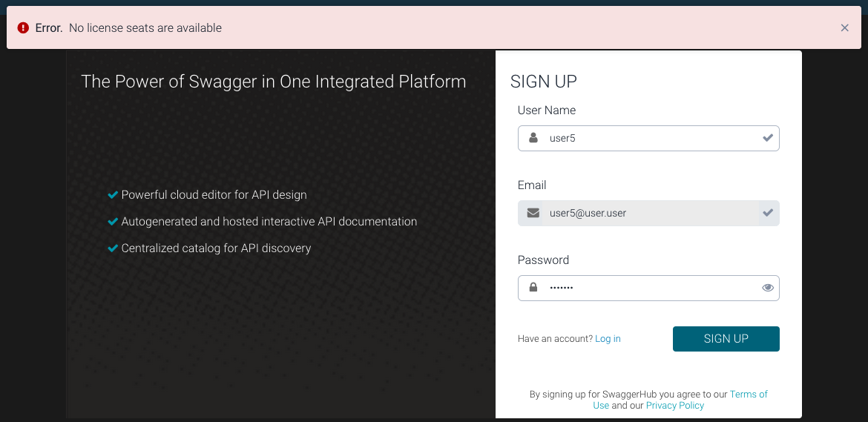868x422 pixels.
Task: Click checkmark beside Powerful cloud editor
Action: (x=113, y=195)
